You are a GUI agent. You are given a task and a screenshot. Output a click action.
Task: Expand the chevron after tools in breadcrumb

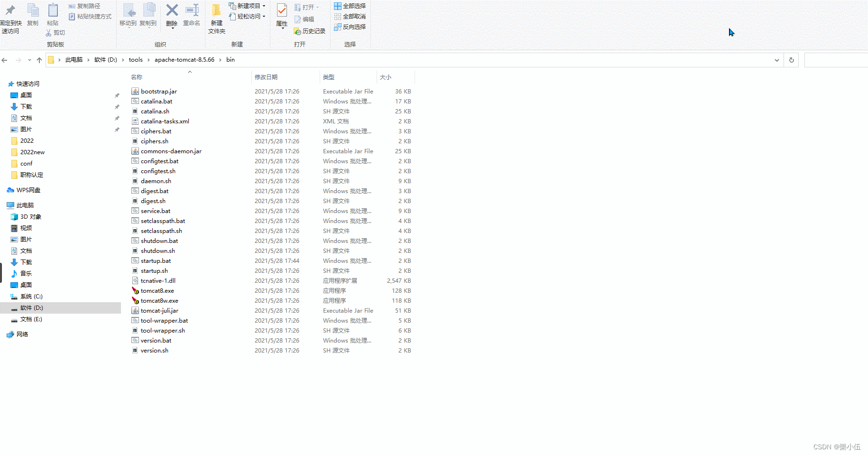tap(148, 60)
